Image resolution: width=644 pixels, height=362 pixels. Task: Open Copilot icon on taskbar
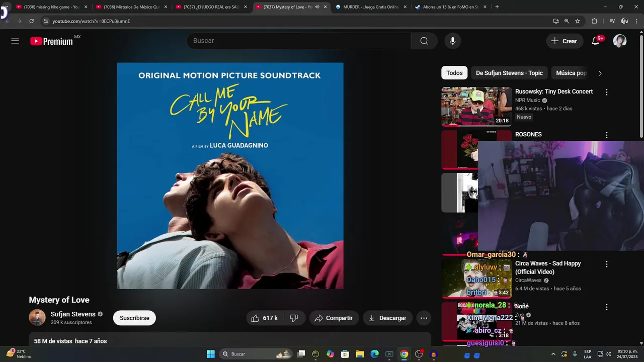coord(330,354)
